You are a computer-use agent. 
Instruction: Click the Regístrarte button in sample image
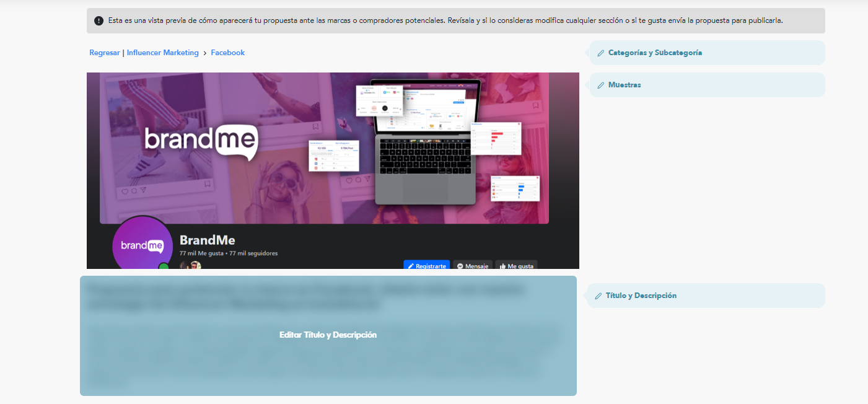pyautogui.click(x=426, y=265)
